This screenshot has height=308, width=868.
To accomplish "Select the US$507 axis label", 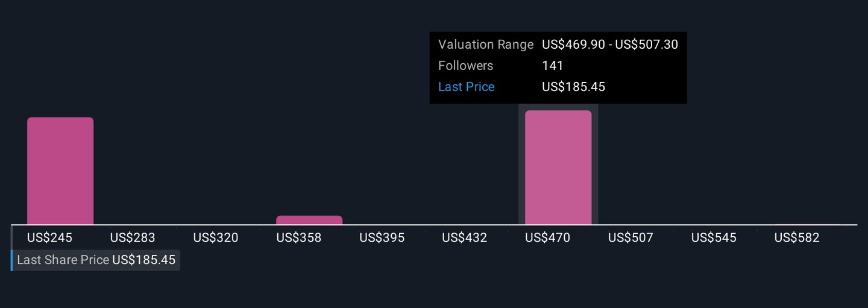I will [x=631, y=237].
